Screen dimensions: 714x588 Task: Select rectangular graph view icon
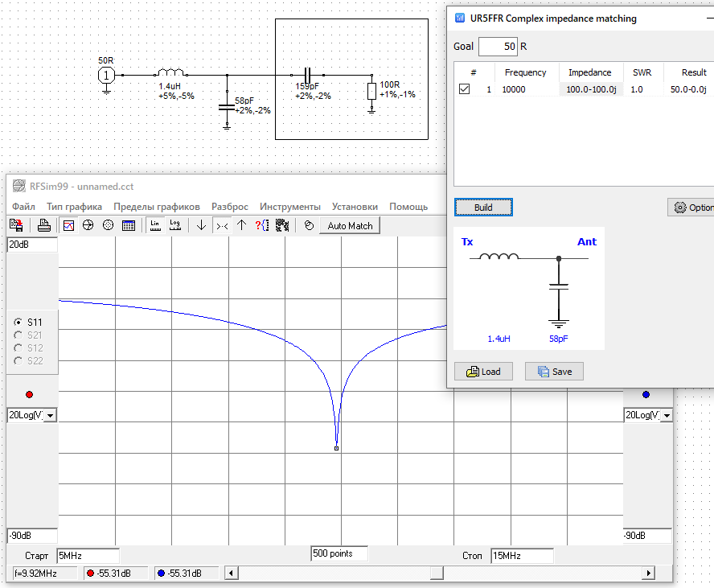point(69,225)
